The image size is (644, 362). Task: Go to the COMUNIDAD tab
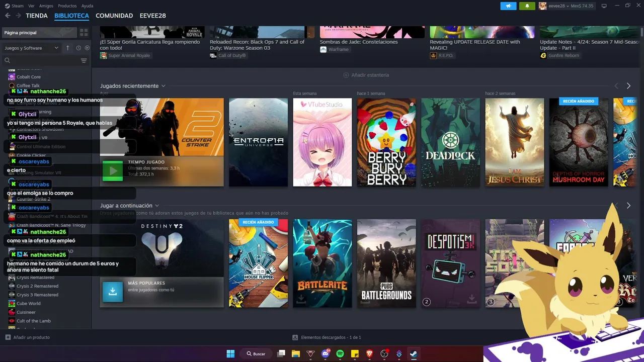pyautogui.click(x=114, y=16)
